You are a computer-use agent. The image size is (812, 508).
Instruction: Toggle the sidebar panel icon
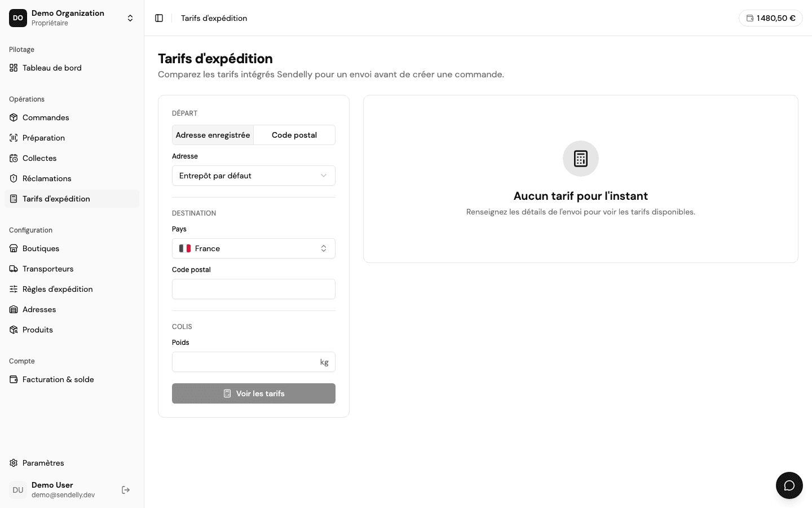(x=159, y=18)
